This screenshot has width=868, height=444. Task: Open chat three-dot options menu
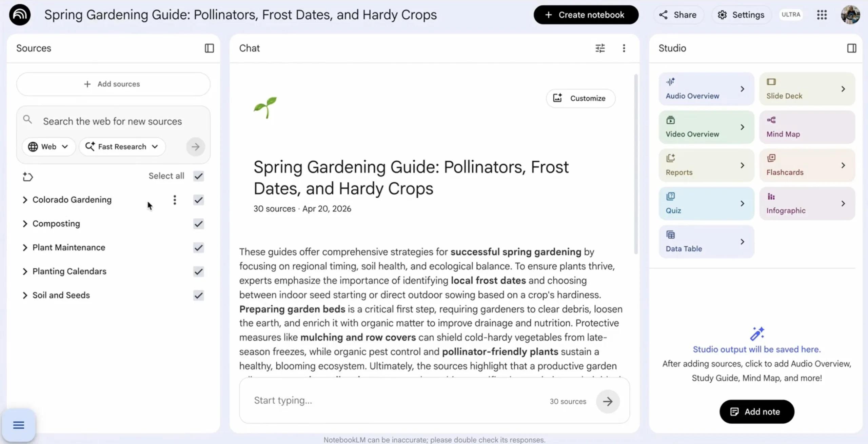tap(624, 48)
